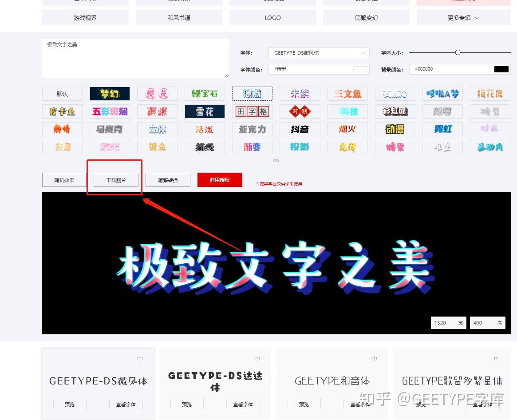Screen dimensions: 517x420
Task: Choose the 马赛克 mosaic effect
Action: click(x=109, y=129)
